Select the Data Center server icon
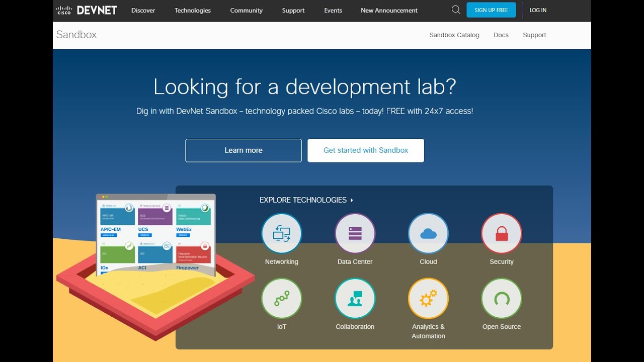 [x=355, y=233]
